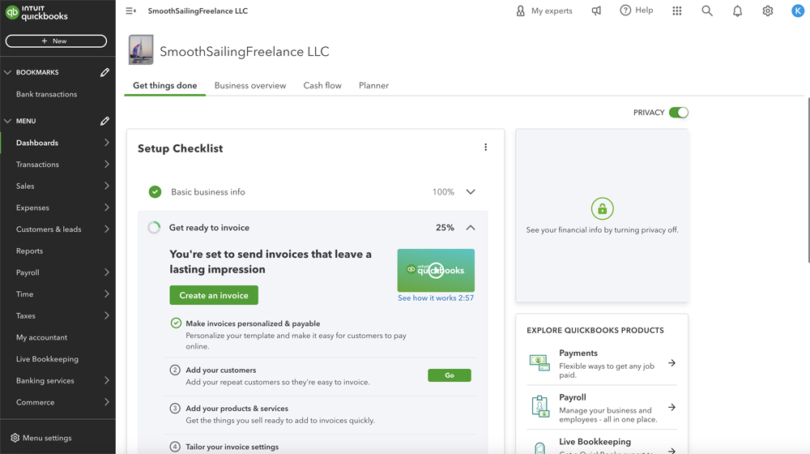Screen dimensions: 810x454
Task: Click completed check for personalized invoices
Action: pyautogui.click(x=176, y=323)
